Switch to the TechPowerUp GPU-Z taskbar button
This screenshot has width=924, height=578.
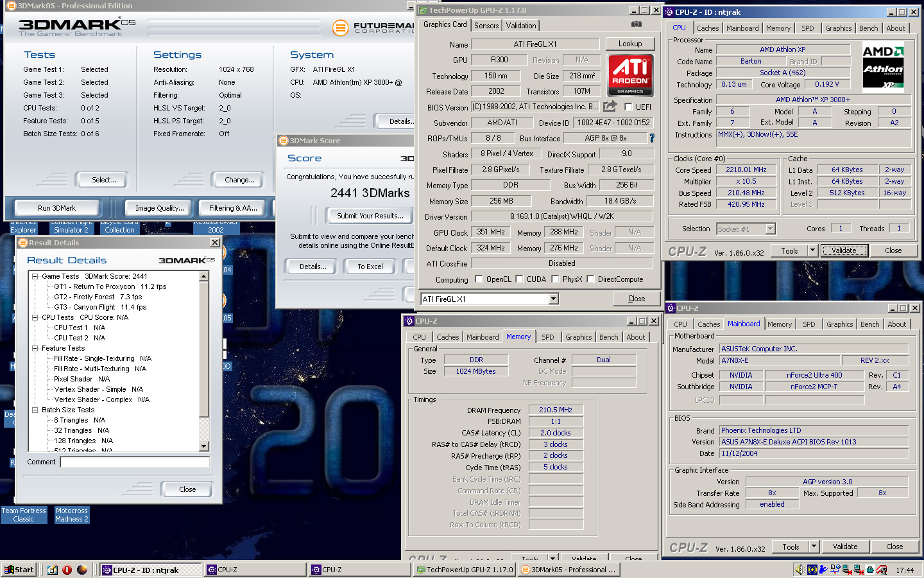tap(465, 570)
